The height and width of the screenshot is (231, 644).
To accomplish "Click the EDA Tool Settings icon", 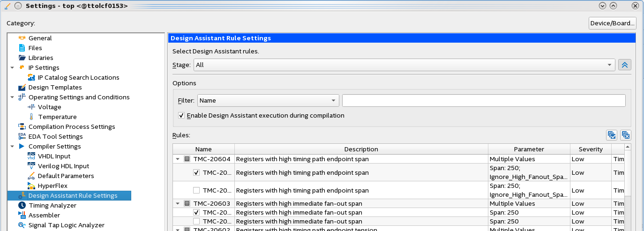I will point(22,136).
